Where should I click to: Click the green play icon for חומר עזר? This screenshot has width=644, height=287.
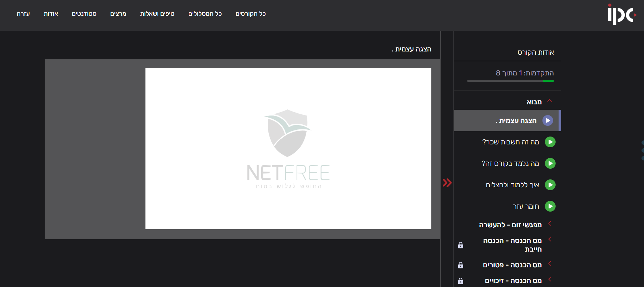tap(550, 206)
